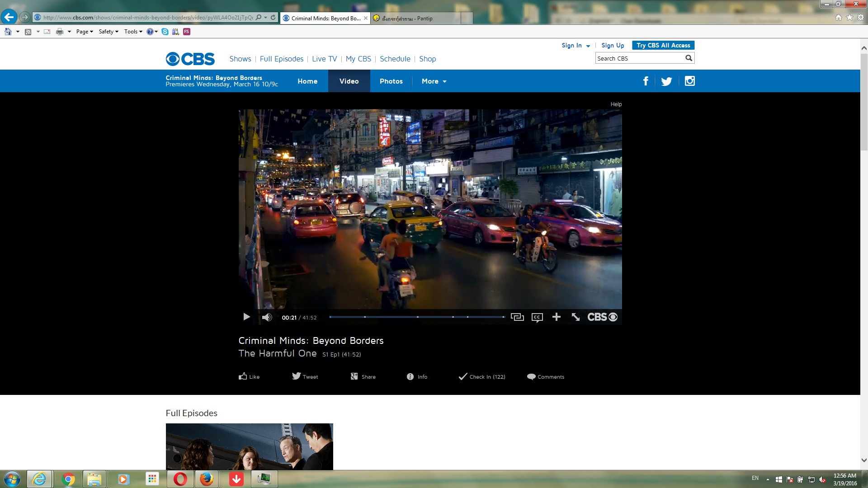The image size is (868, 488).
Task: Open address bar search dropdown arrow
Action: point(266,18)
